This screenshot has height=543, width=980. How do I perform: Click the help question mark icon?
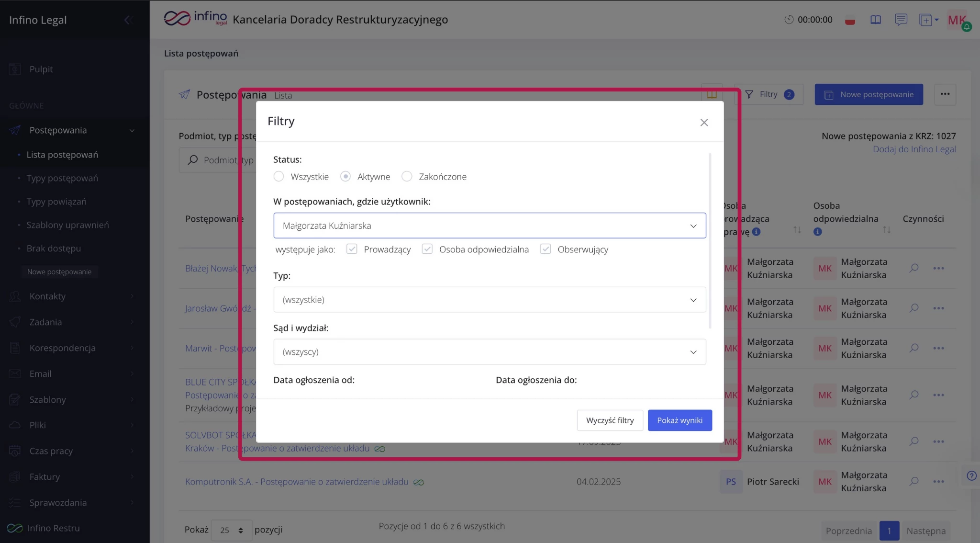(971, 475)
